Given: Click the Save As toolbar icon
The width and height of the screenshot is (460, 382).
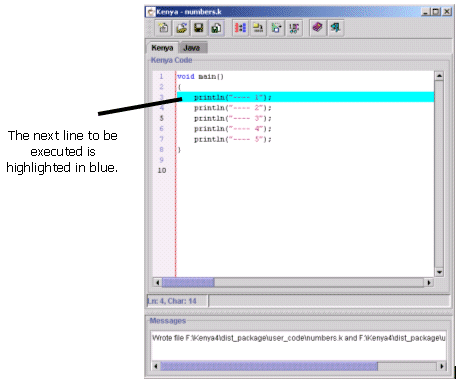Looking at the screenshot, I should 216,28.
